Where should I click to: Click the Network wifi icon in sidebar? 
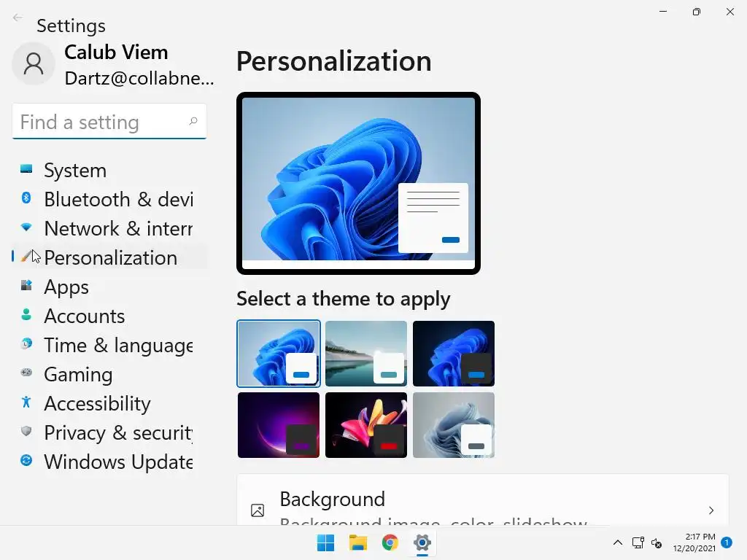click(x=26, y=227)
